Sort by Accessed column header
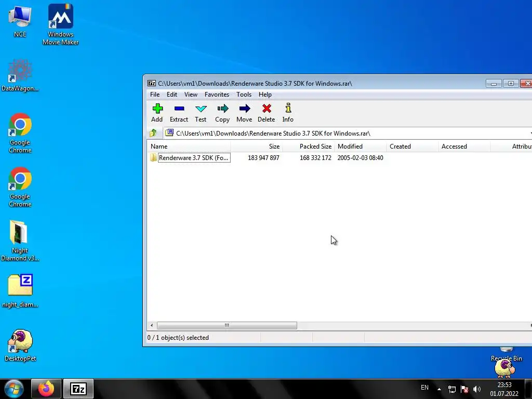The image size is (532, 399). (x=464, y=146)
